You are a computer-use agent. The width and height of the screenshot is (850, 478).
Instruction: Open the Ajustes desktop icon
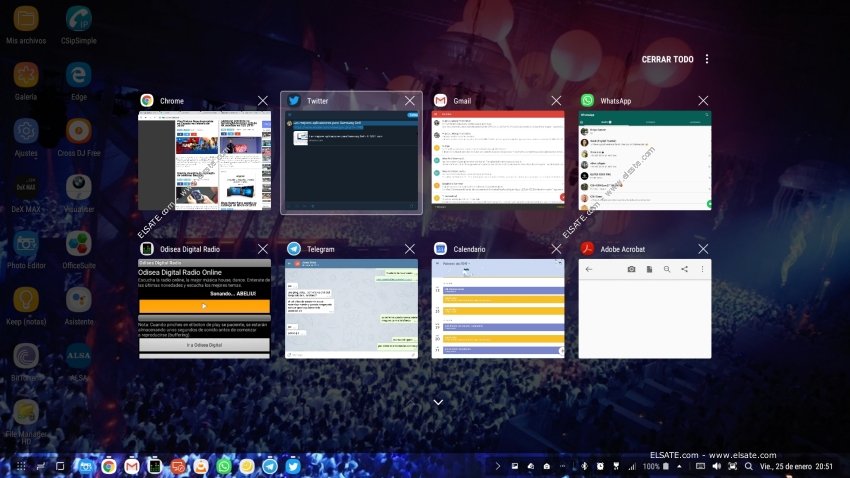[26, 138]
